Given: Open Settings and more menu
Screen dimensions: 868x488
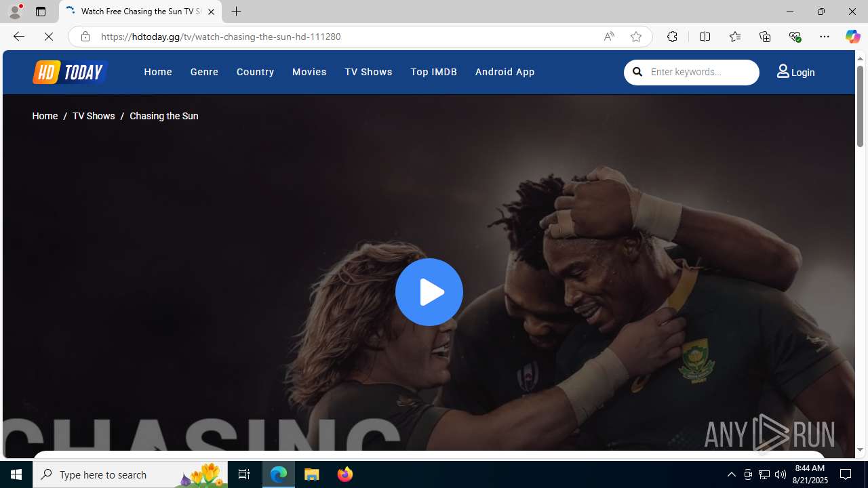Looking at the screenshot, I should point(825,37).
